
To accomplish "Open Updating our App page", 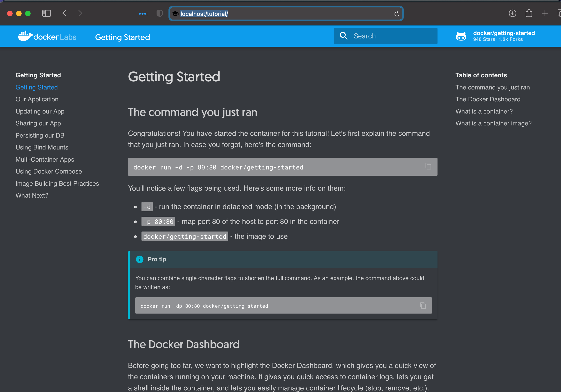I will coord(40,111).
